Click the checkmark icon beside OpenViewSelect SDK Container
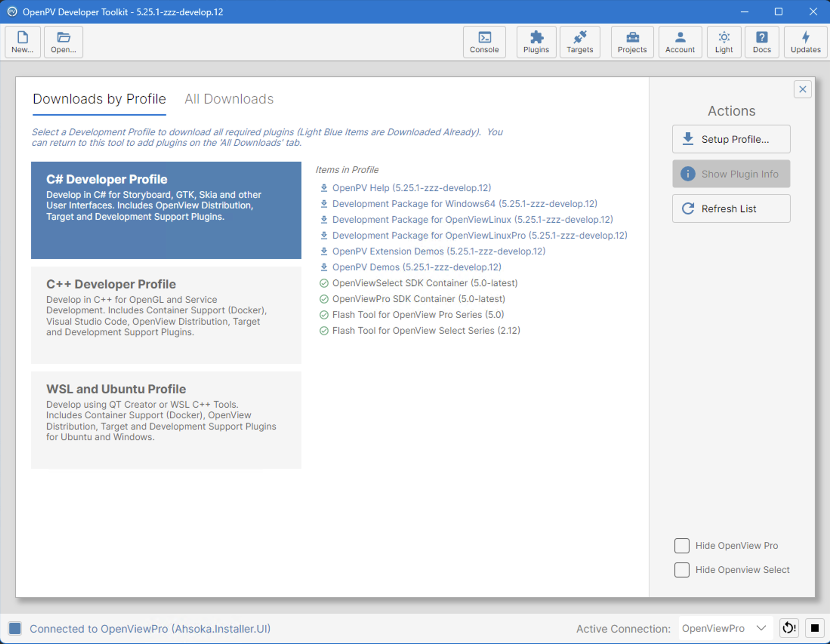830x644 pixels. tap(324, 283)
